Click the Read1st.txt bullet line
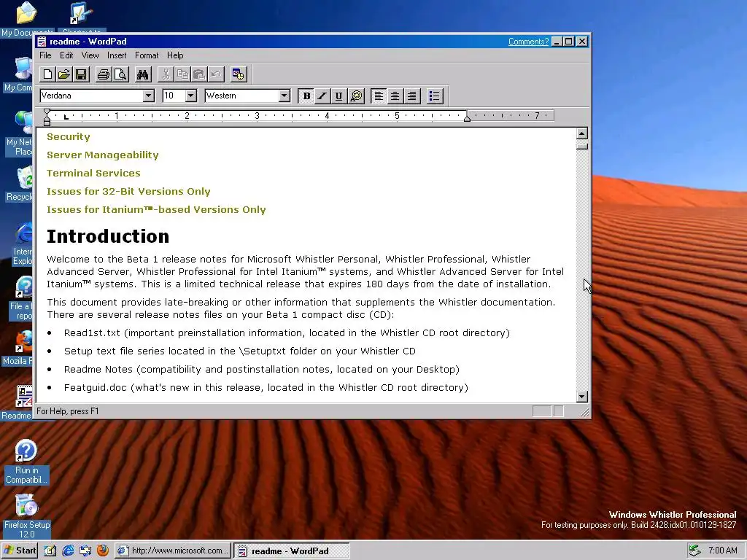The height and width of the screenshot is (560, 747). coord(287,332)
